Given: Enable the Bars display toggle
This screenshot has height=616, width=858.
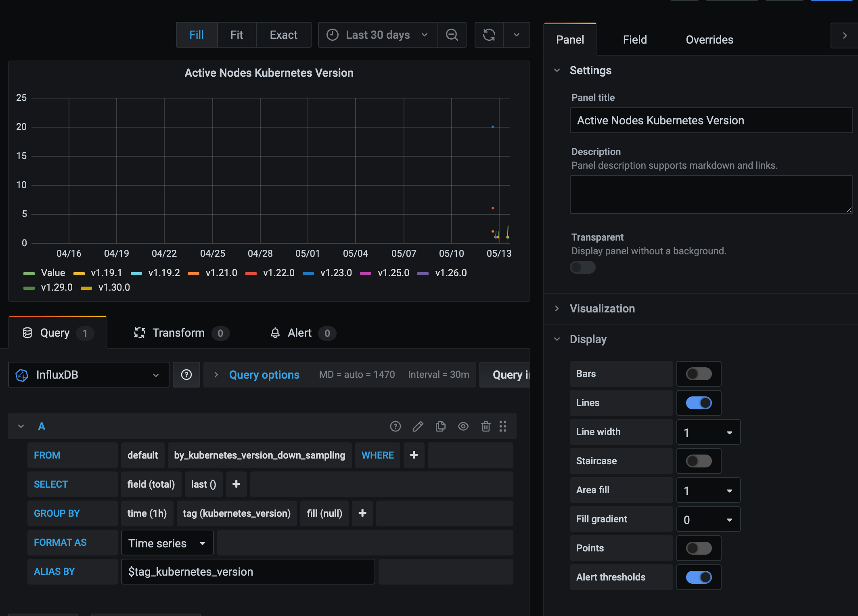Looking at the screenshot, I should (x=699, y=374).
